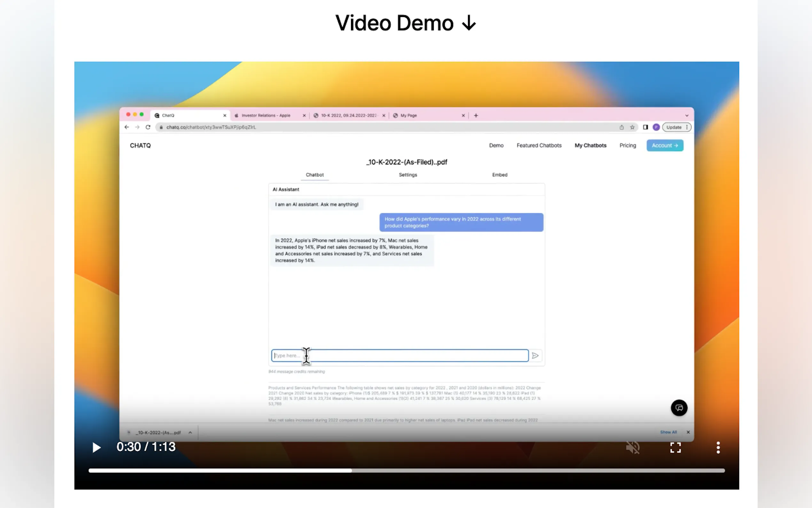Image resolution: width=812 pixels, height=508 pixels.
Task: Click the browser Update button
Action: [673, 127]
